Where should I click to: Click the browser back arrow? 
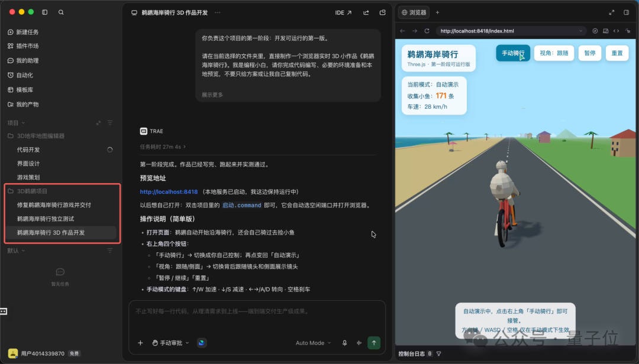point(403,31)
